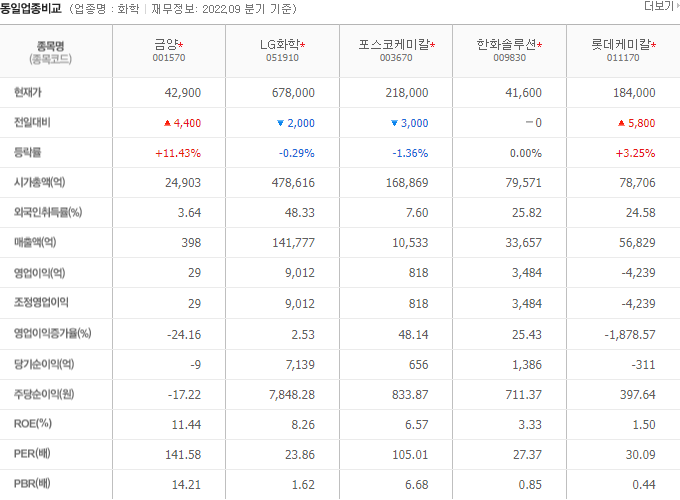Select the PBR(배) row label
This screenshot has height=500, width=680.
pos(32,484)
